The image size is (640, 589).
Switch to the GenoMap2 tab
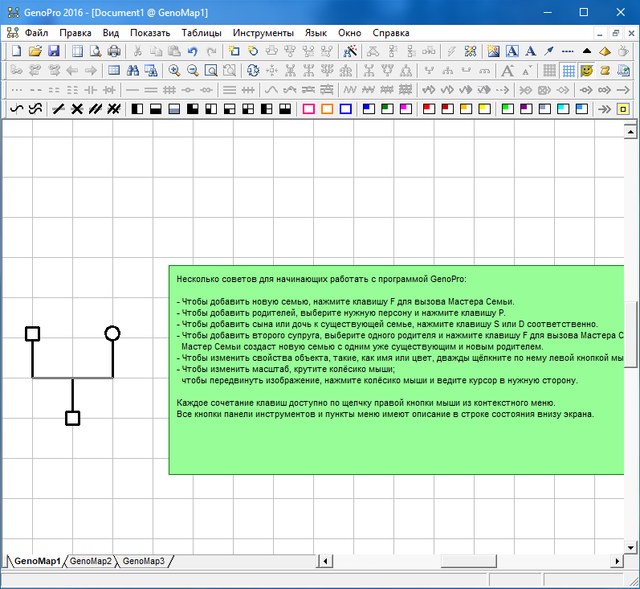tap(91, 561)
